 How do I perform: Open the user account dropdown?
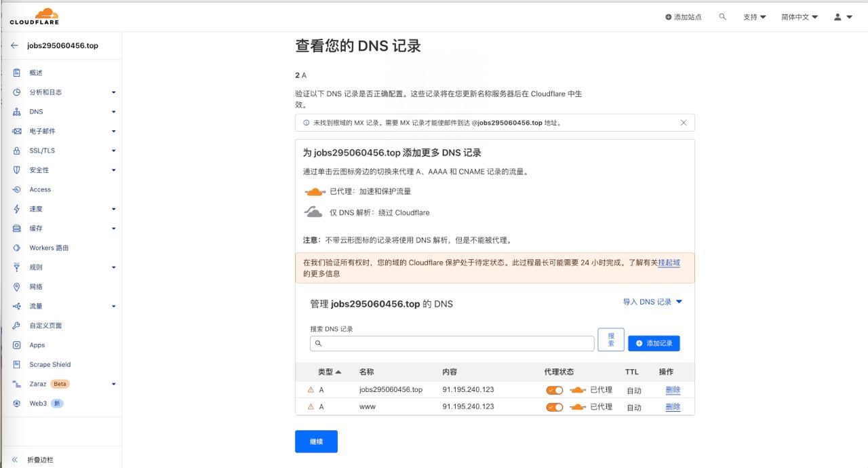pos(843,17)
